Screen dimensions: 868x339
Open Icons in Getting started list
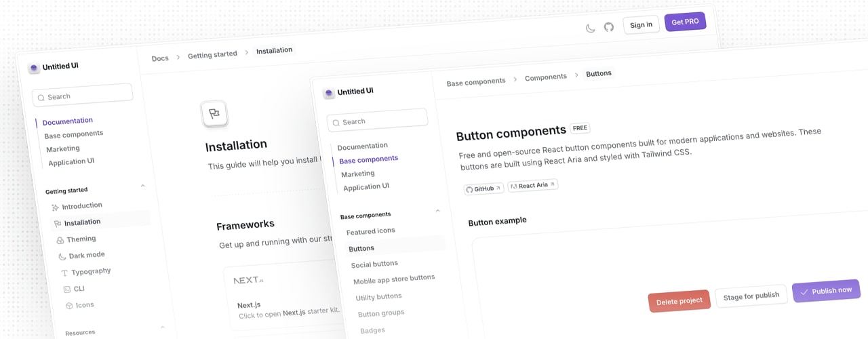click(79, 305)
